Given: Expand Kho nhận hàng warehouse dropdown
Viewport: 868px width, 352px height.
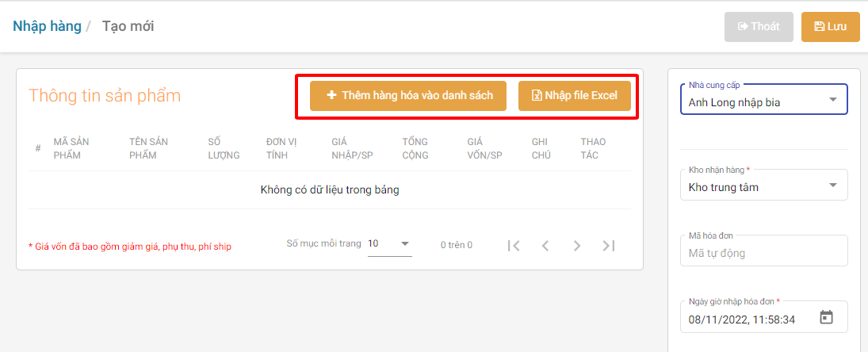Looking at the screenshot, I should pyautogui.click(x=763, y=187).
